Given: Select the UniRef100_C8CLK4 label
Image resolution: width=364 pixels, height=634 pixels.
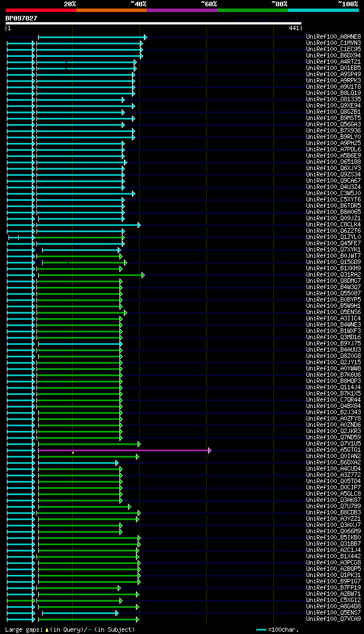Looking at the screenshot, I should [x=334, y=225].
